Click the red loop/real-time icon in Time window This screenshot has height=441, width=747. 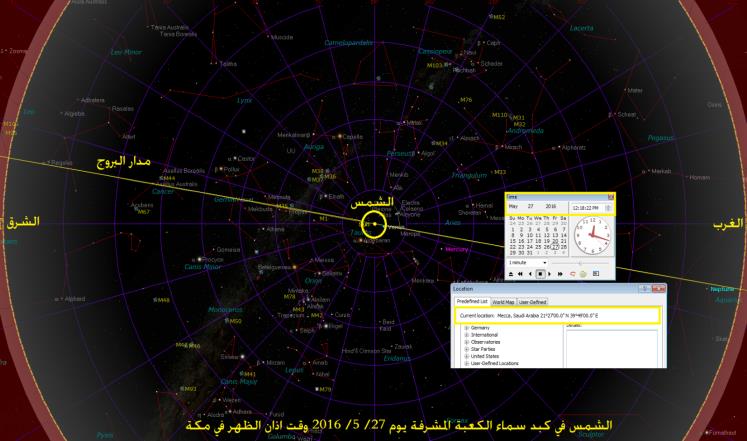point(573,274)
